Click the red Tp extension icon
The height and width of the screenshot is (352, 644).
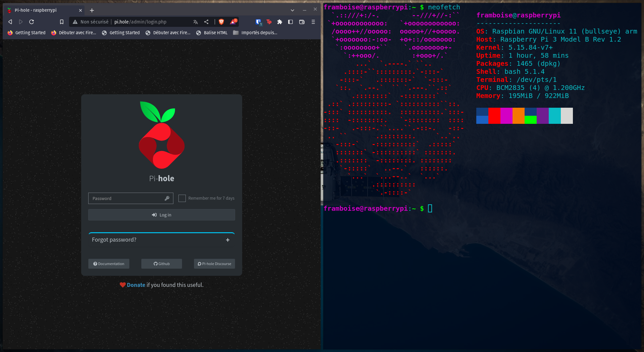(269, 22)
